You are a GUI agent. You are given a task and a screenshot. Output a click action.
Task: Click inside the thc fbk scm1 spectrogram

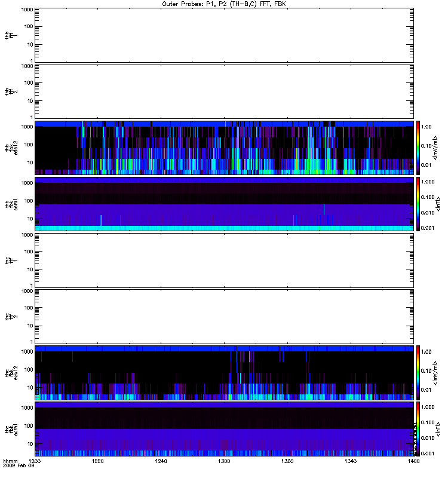tap(224, 429)
